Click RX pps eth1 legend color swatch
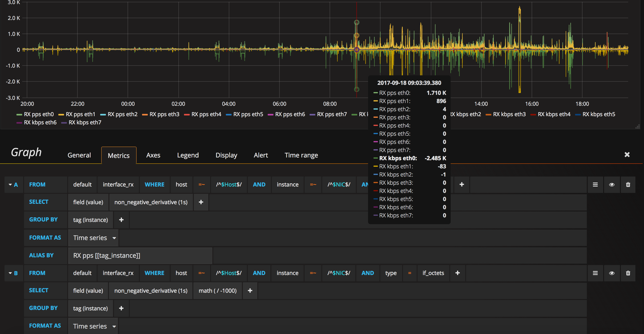 (x=61, y=115)
